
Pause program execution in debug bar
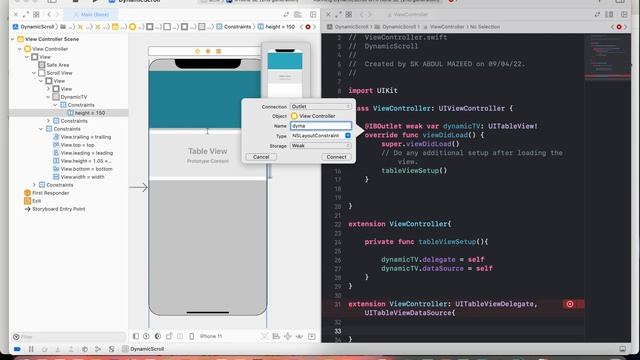click(x=31, y=349)
